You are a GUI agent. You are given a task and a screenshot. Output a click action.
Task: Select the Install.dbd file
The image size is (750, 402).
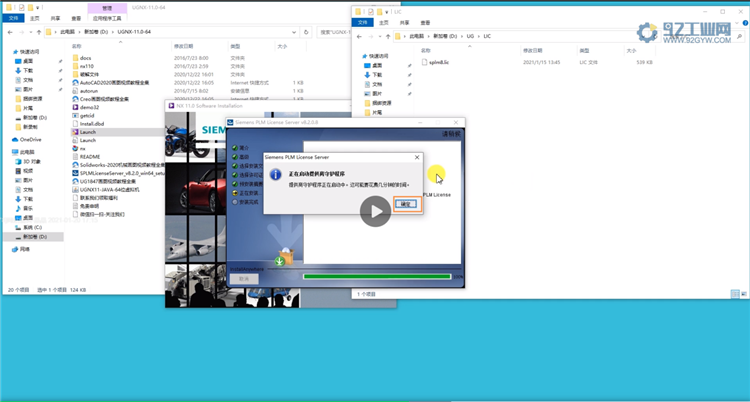coord(92,124)
